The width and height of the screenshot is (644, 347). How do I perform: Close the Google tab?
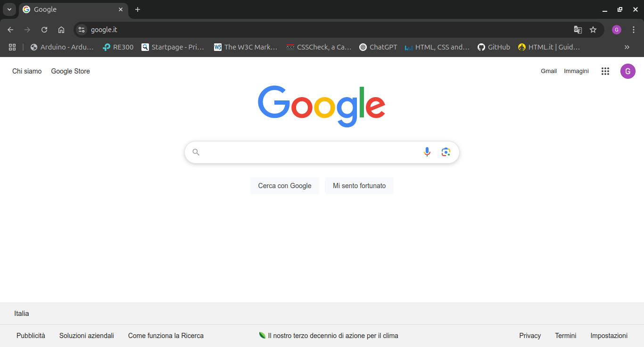[x=121, y=9]
